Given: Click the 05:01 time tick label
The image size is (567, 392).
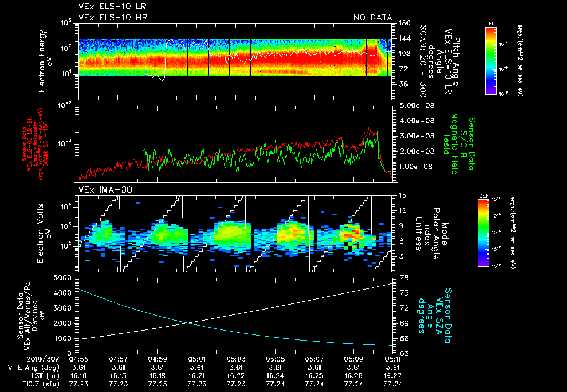Looking at the screenshot, I should point(197,359).
